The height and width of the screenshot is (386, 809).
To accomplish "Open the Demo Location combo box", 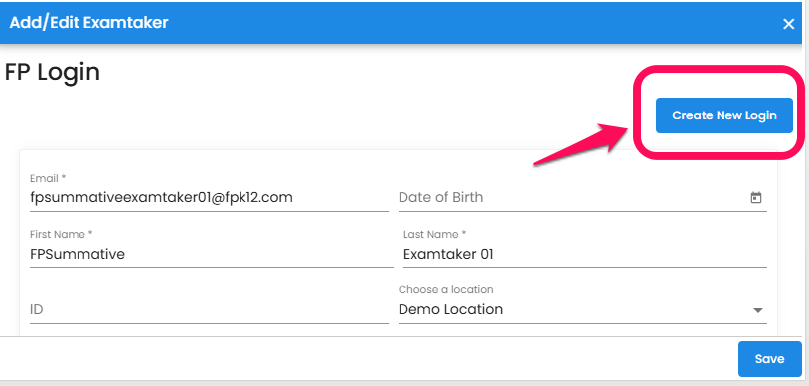I will 583,310.
